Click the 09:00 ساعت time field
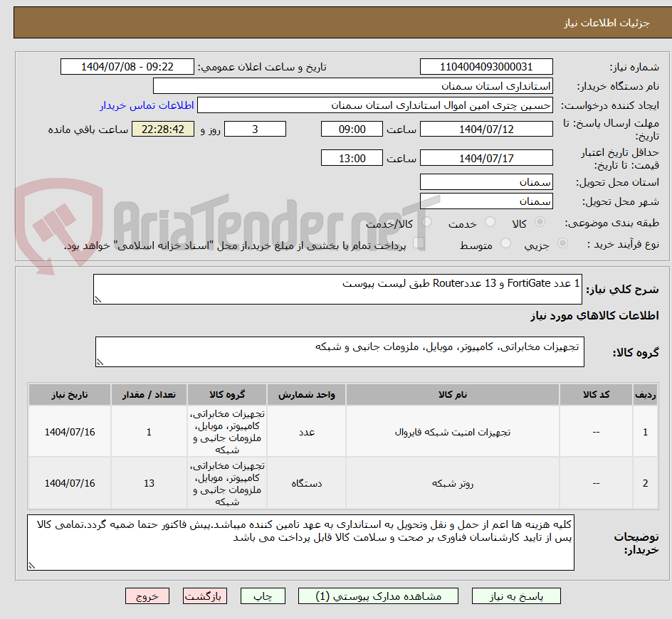The image size is (672, 619). tap(352, 129)
